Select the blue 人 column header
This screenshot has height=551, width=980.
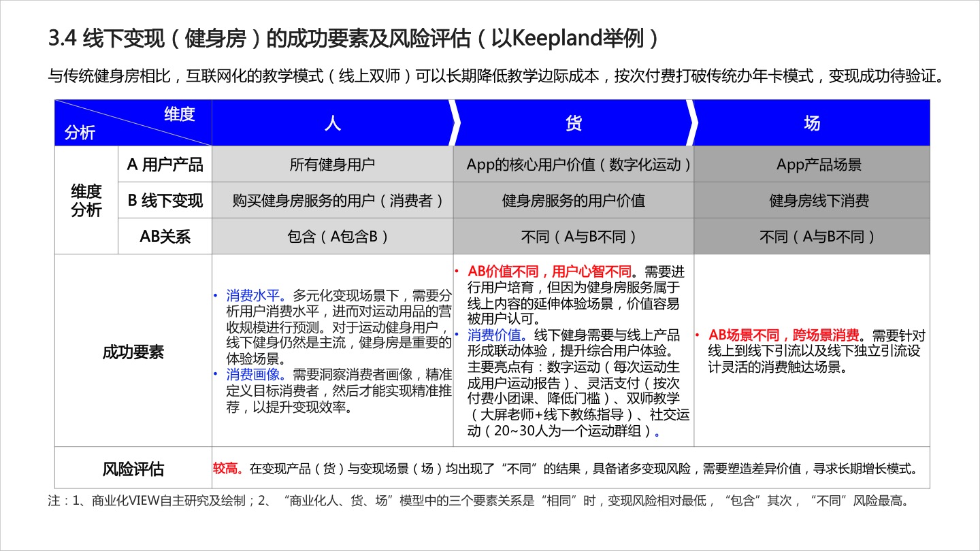[331, 122]
